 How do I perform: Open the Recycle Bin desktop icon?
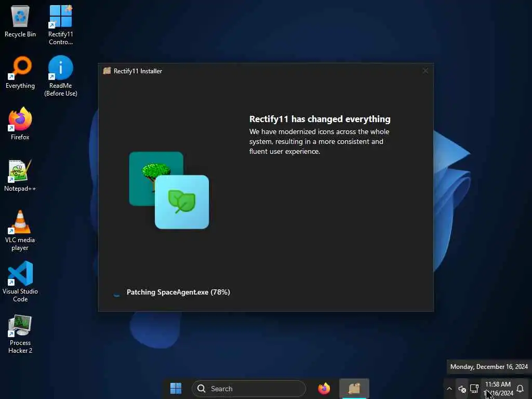20,21
